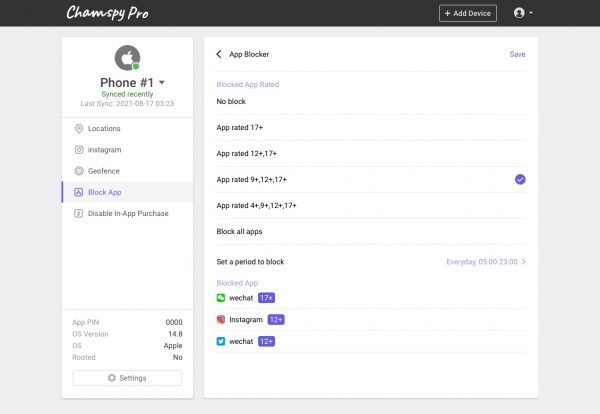Click the Apple device avatar icon
The height and width of the screenshot is (414, 600).
pos(127,58)
